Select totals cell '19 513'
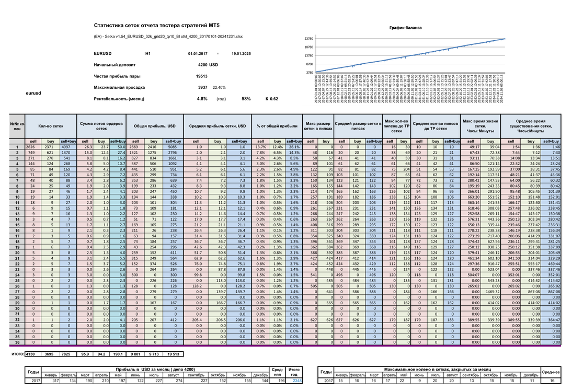 pyautogui.click(x=173, y=354)
